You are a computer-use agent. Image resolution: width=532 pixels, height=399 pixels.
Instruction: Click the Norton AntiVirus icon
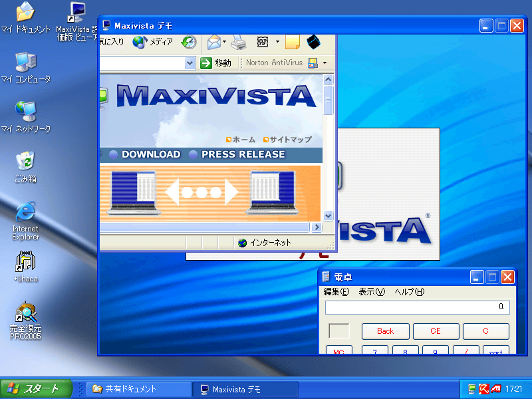tap(313, 63)
